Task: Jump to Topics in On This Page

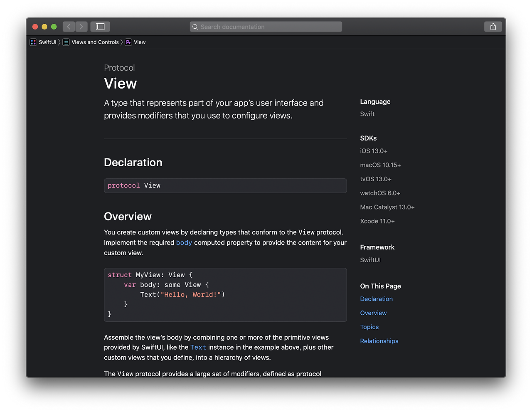Action: tap(369, 327)
